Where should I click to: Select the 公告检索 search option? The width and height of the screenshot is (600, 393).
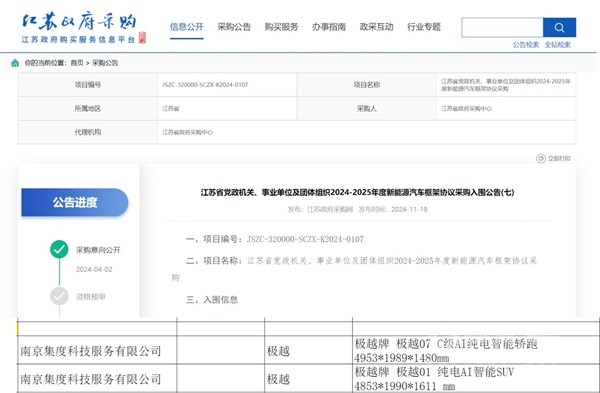pos(526,45)
